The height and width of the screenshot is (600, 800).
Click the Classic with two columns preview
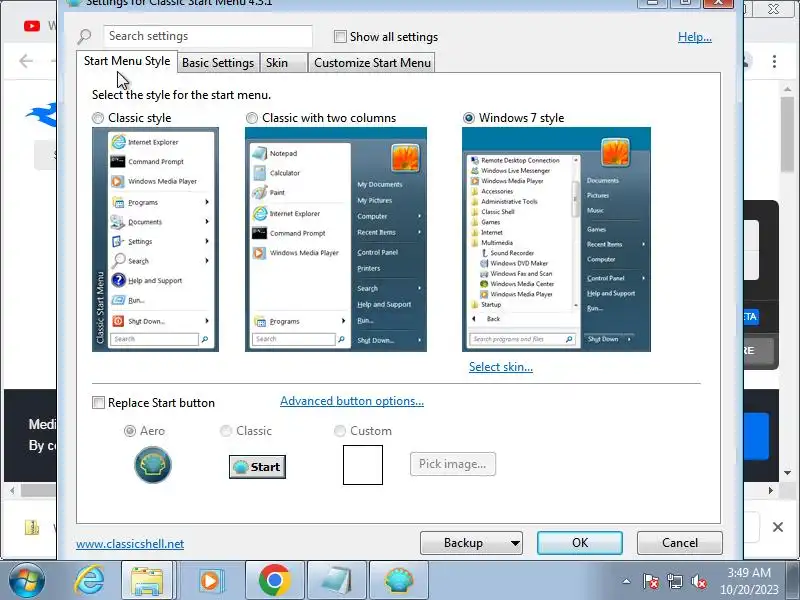pyautogui.click(x=336, y=239)
